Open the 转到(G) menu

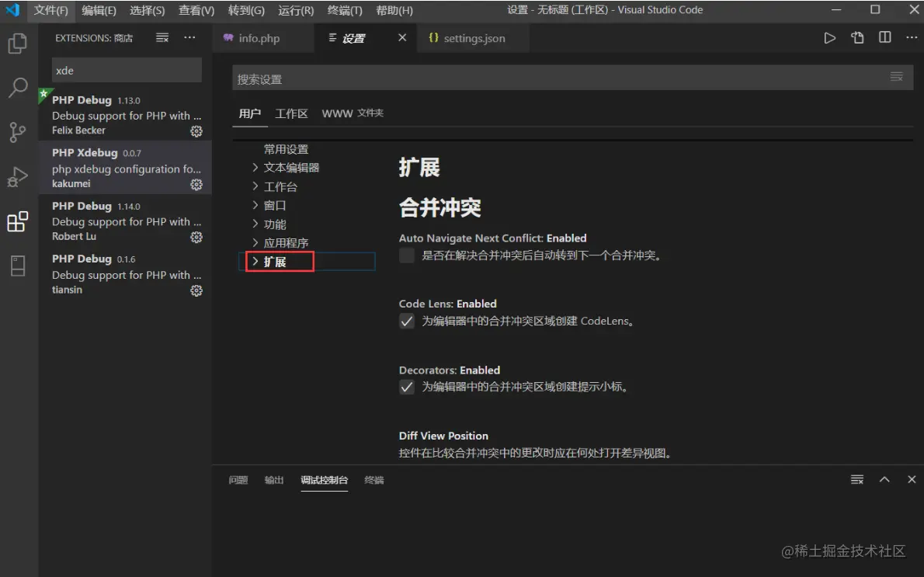click(x=246, y=10)
